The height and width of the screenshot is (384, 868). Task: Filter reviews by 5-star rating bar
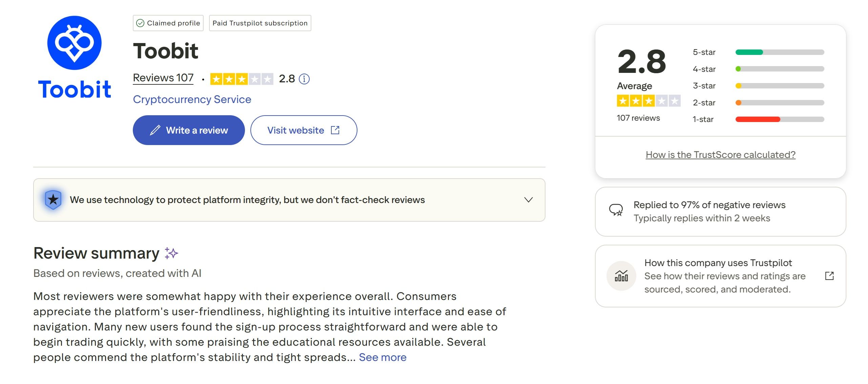779,52
